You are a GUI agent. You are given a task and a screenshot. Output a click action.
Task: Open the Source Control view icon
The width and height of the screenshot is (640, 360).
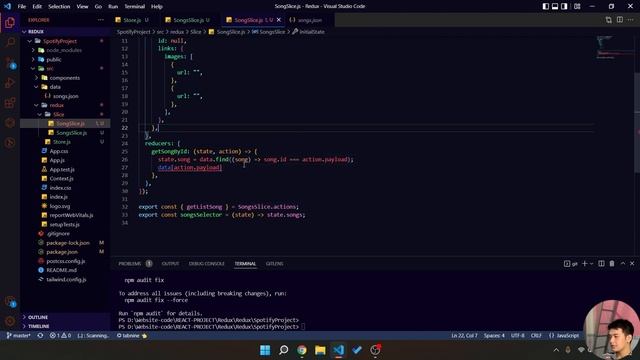pos(10,62)
